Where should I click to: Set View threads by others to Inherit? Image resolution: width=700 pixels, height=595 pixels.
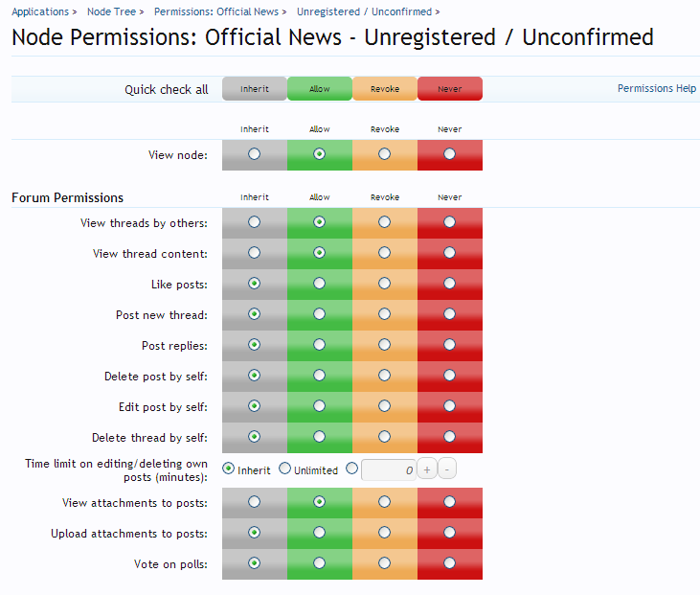coord(254,222)
